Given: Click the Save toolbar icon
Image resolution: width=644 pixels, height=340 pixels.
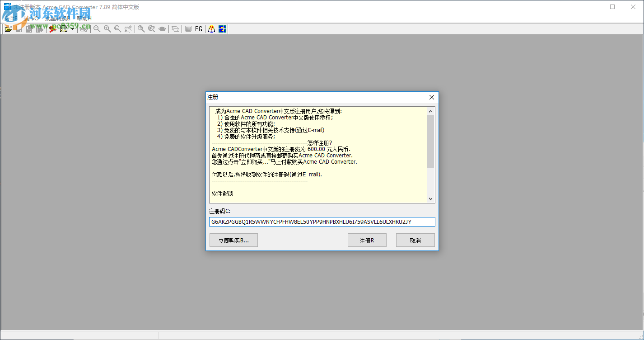Looking at the screenshot, I should tap(18, 28).
